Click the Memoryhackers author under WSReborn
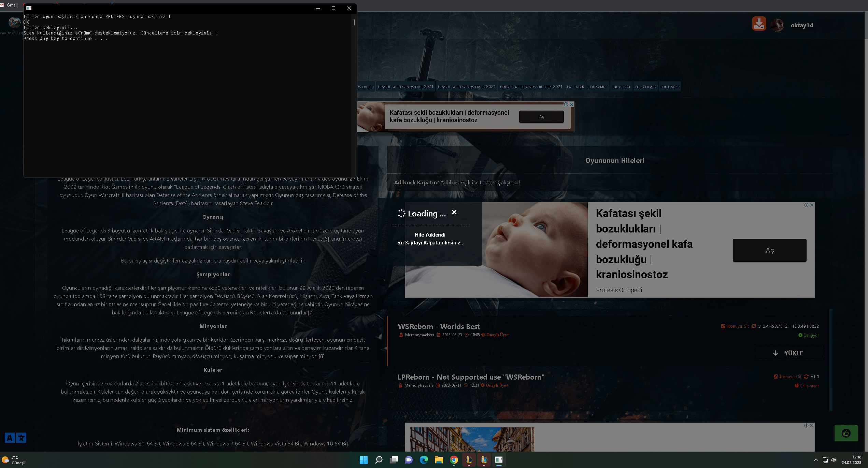The height and width of the screenshot is (468, 868). click(419, 335)
